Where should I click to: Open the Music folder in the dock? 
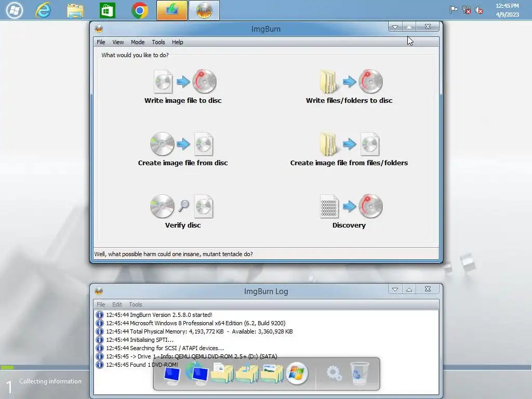247,373
